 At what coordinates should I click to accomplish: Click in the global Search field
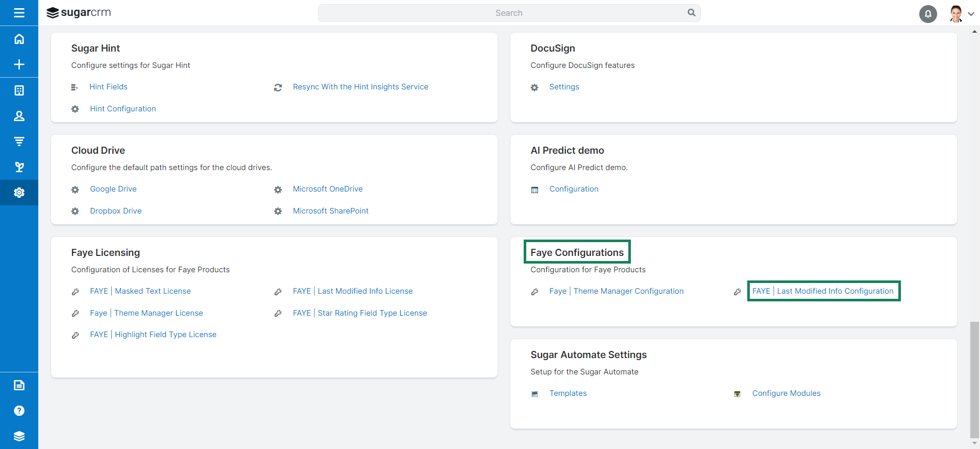pos(509,13)
